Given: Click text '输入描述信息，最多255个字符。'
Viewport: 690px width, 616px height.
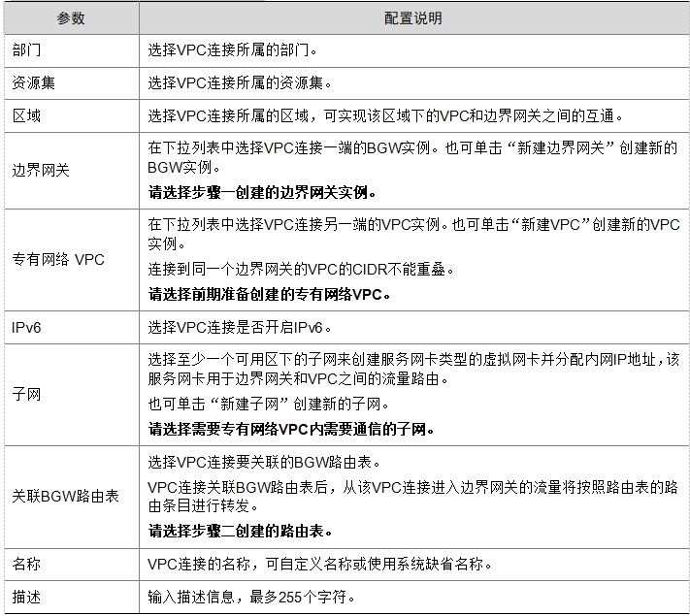Looking at the screenshot, I should 250,597.
